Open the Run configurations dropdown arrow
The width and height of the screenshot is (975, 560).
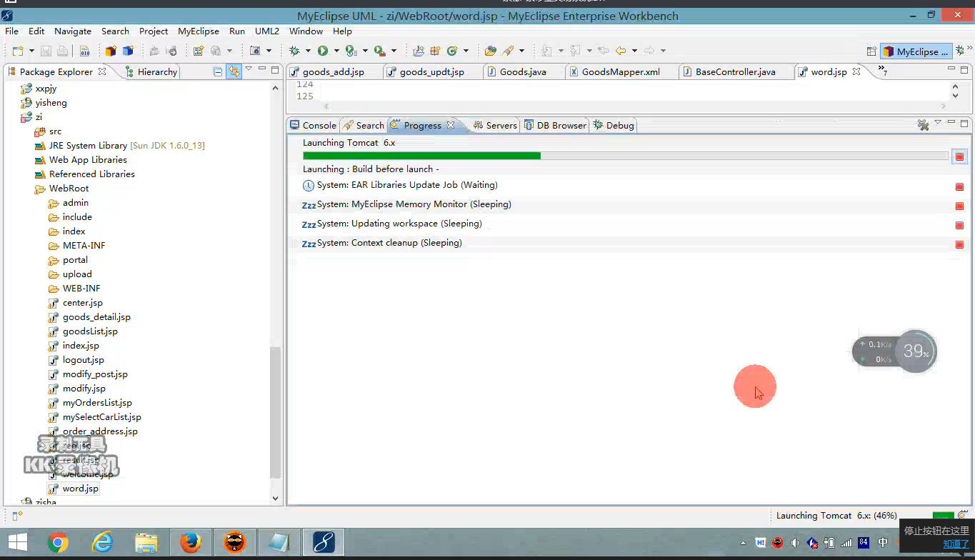tap(336, 51)
